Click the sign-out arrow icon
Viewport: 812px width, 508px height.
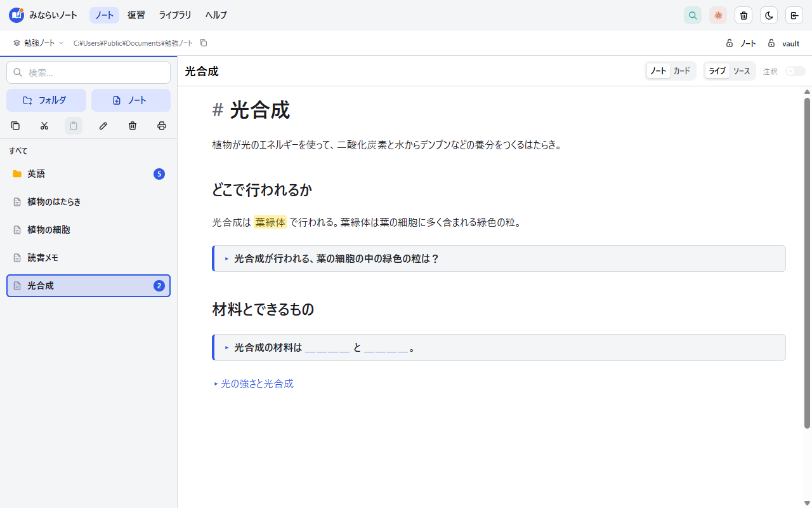point(794,15)
